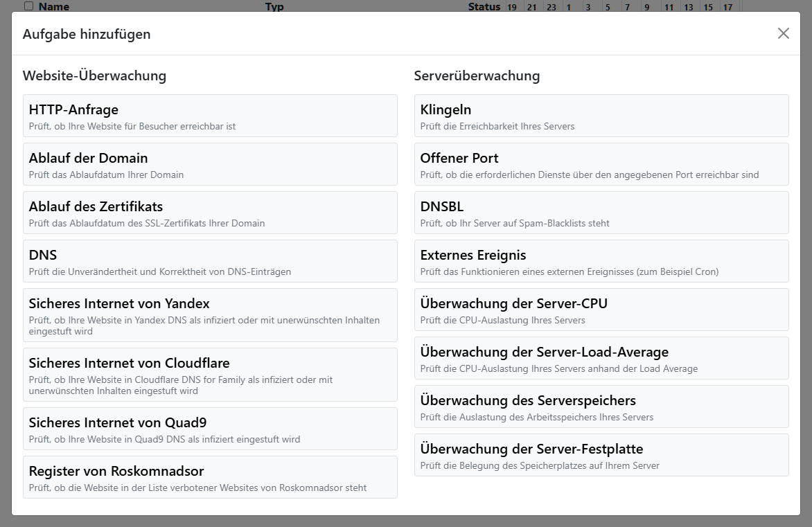This screenshot has height=527, width=812.
Task: Add the DNSBL blacklist check
Action: click(x=601, y=213)
